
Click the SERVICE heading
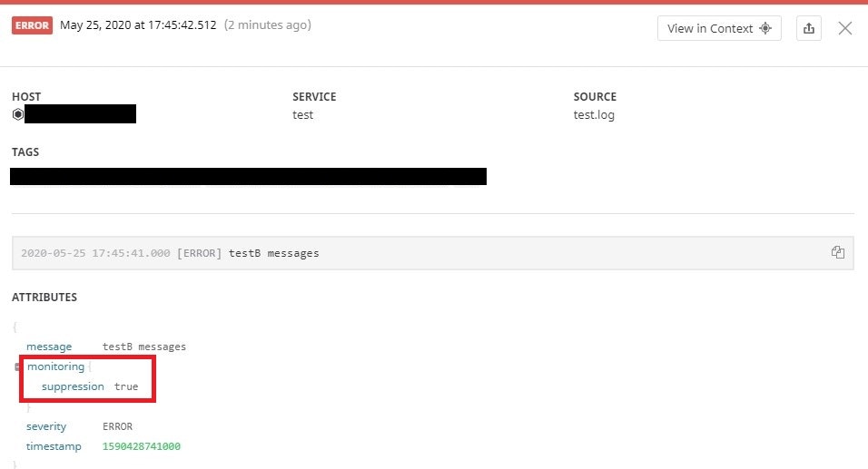pyautogui.click(x=314, y=97)
